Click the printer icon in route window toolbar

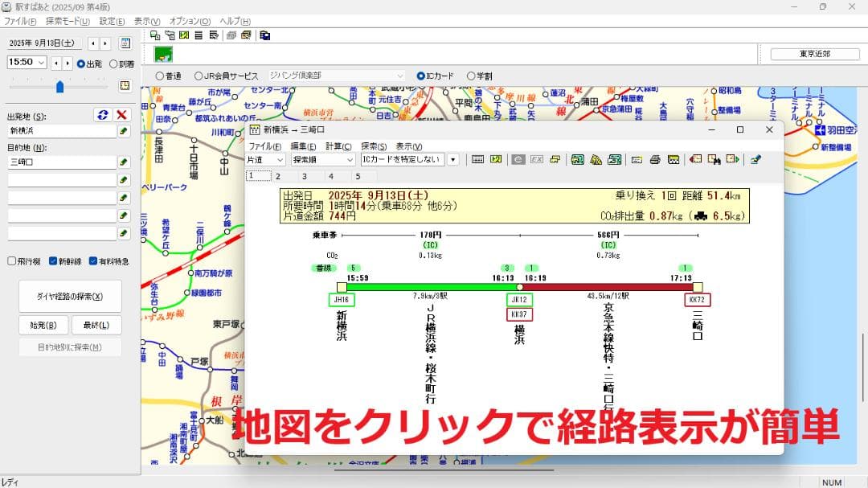click(x=655, y=160)
